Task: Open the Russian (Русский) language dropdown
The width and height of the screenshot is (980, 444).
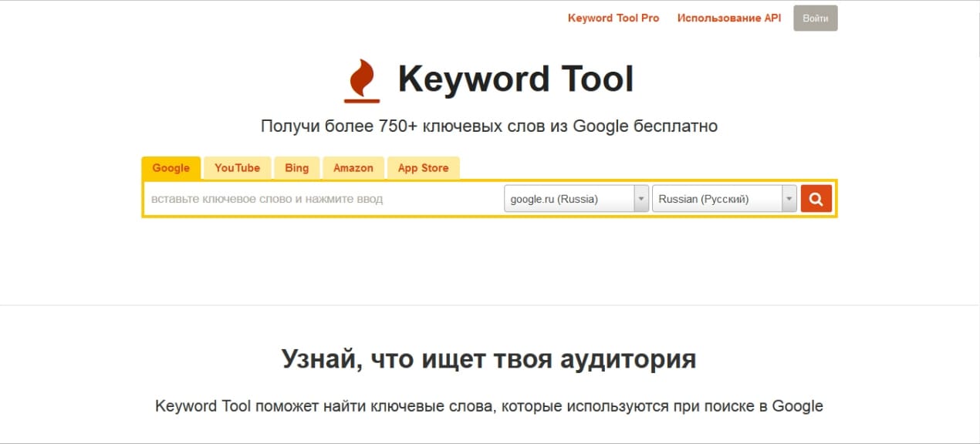Action: click(x=724, y=199)
